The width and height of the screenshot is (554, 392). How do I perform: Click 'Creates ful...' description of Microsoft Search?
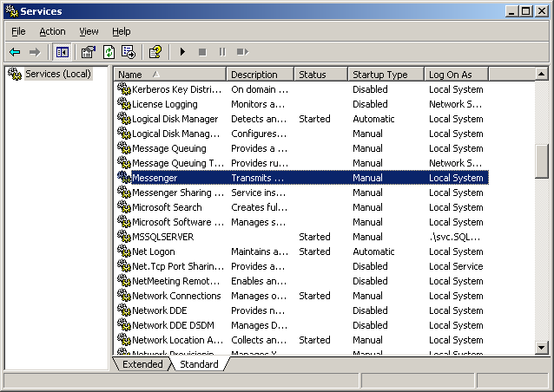click(x=260, y=207)
